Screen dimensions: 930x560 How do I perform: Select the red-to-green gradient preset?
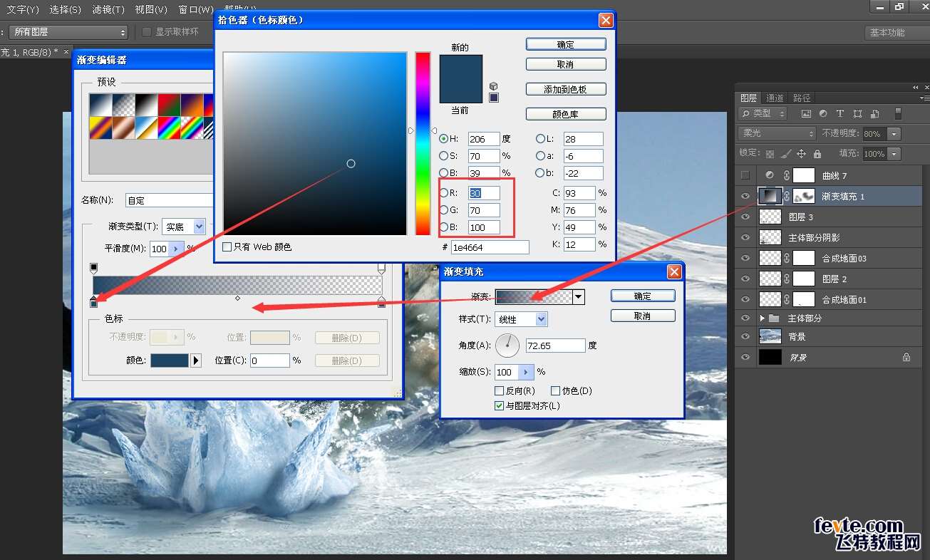coord(169,105)
